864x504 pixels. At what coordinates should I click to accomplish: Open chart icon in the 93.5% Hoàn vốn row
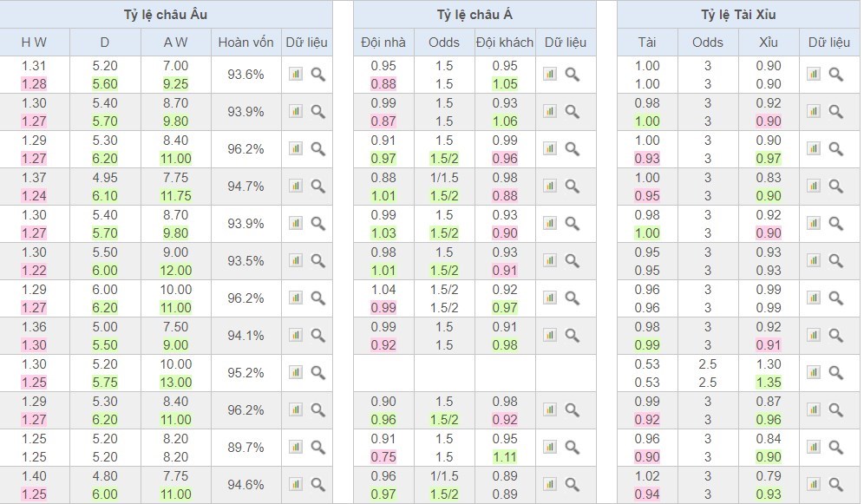[295, 261]
